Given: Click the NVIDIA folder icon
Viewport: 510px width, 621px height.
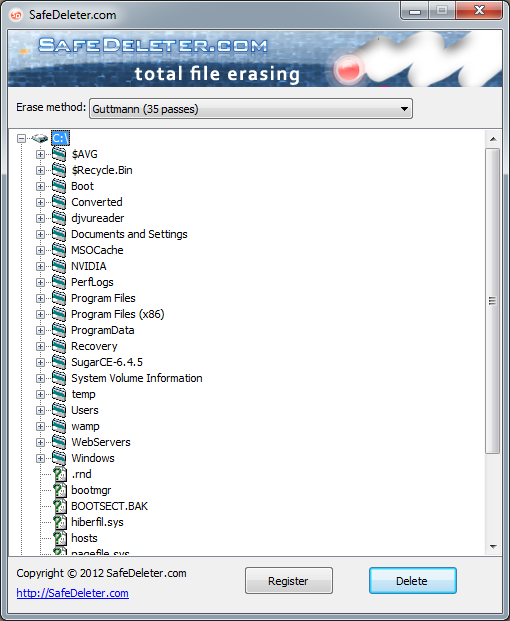Looking at the screenshot, I should 59,265.
